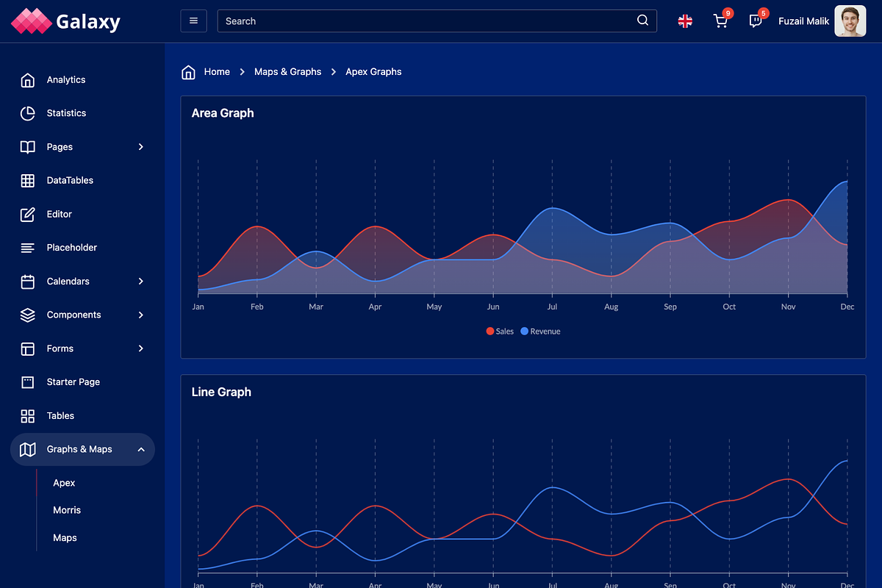Click the Pages book icon
This screenshot has height=588, width=882.
pyautogui.click(x=28, y=147)
